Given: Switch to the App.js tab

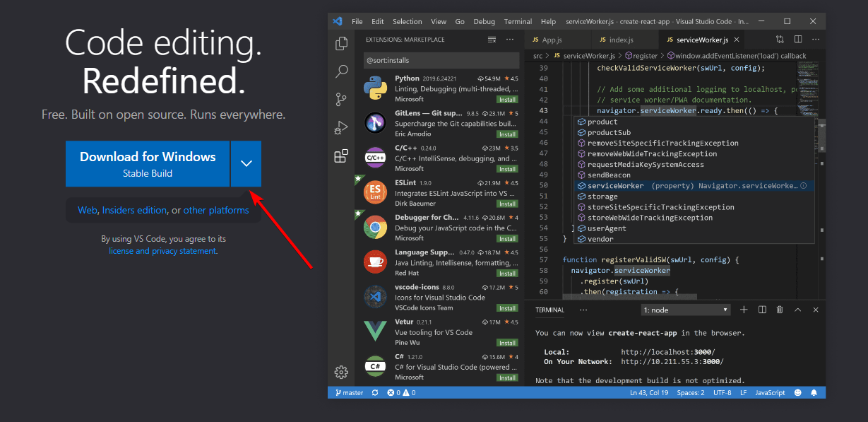Looking at the screenshot, I should (x=559, y=40).
